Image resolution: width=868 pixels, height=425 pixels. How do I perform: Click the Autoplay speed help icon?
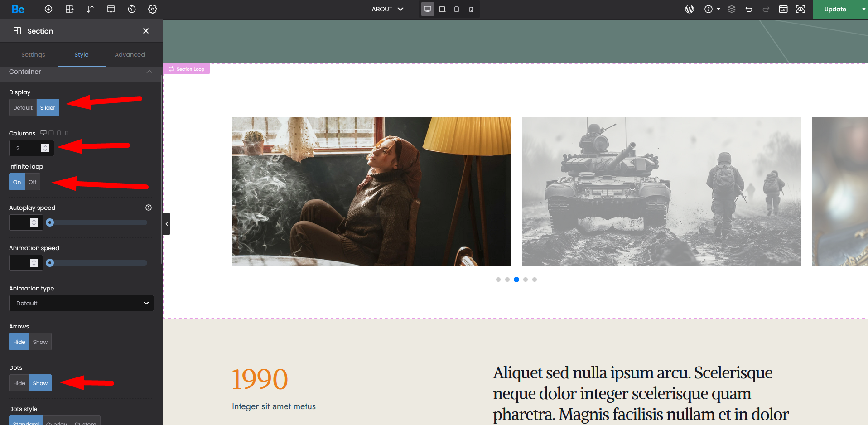tap(149, 208)
